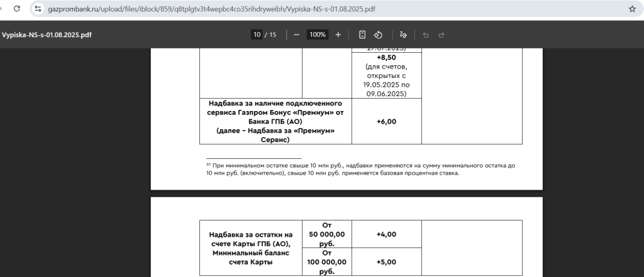Screen dimensions: 644x277
Task: Undo the last annotation
Action: tap(426, 35)
